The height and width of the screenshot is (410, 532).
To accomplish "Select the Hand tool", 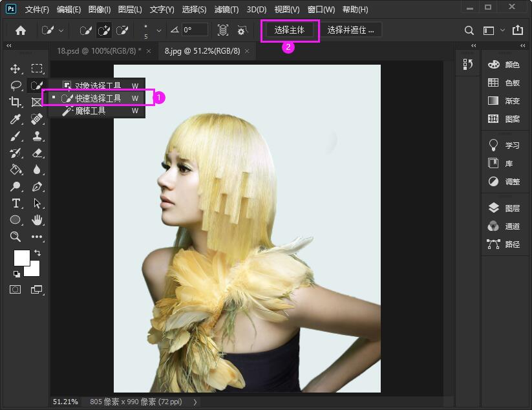I will pyautogui.click(x=37, y=220).
